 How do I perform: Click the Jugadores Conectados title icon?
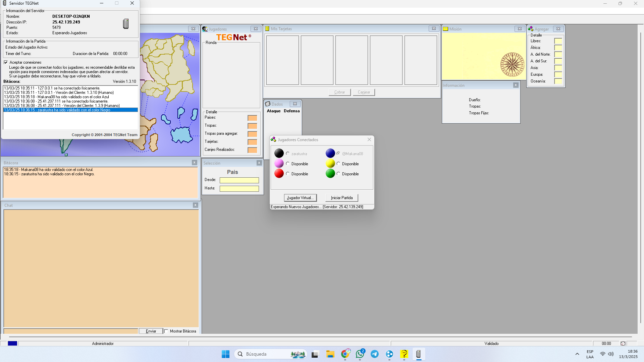click(273, 139)
